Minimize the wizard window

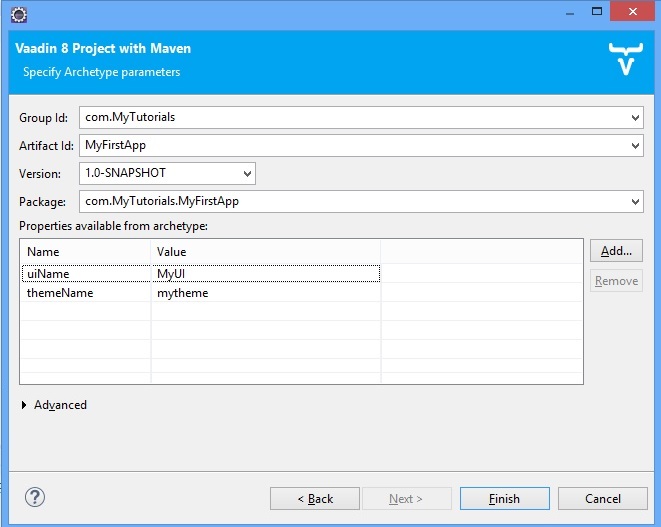[570, 12]
